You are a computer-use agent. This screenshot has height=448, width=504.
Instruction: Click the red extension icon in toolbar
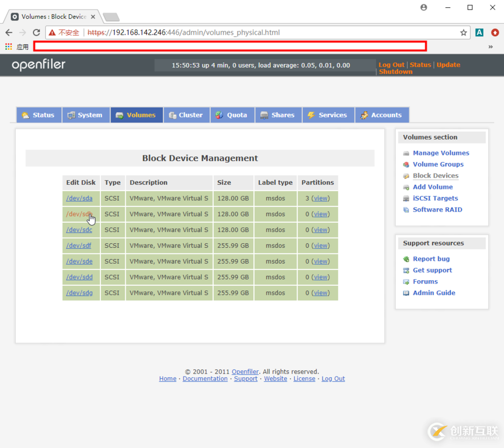(494, 33)
